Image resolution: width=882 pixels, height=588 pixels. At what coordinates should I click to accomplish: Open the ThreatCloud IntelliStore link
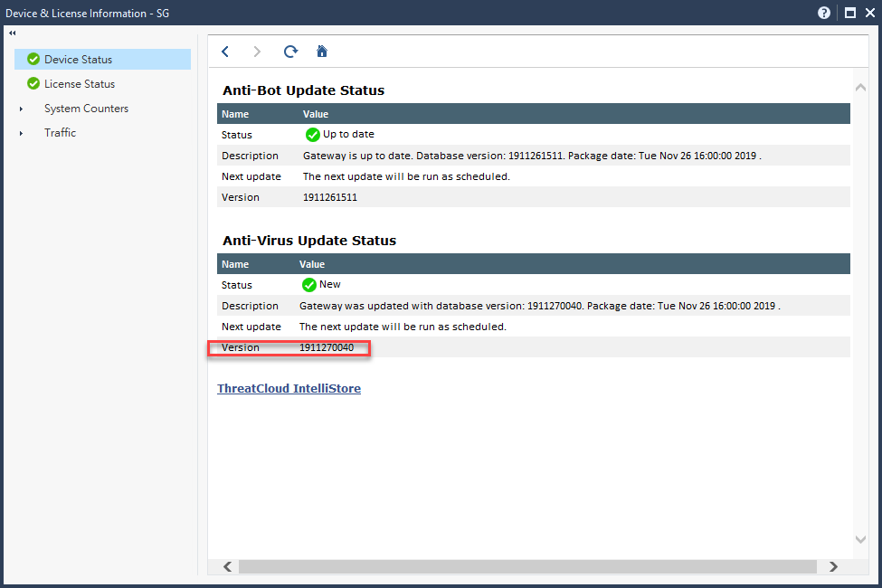tap(289, 388)
